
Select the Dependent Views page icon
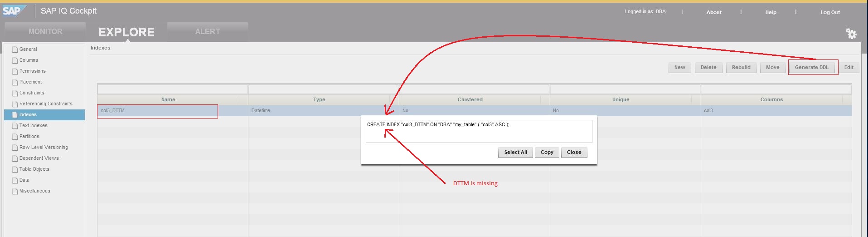[15, 158]
